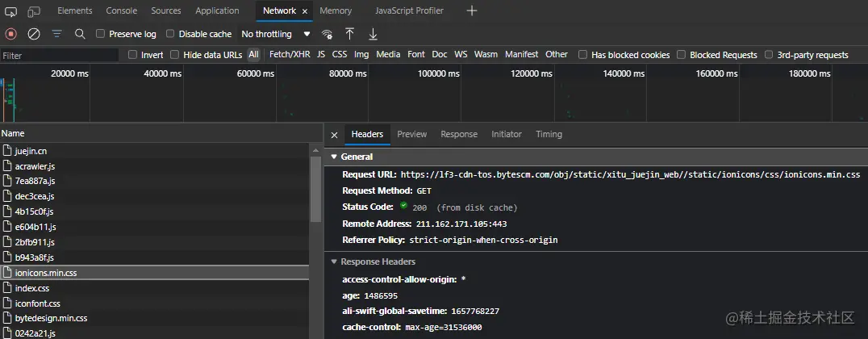Switch to the Memory panel
Image resolution: width=868 pixels, height=339 pixels.
(336, 10)
